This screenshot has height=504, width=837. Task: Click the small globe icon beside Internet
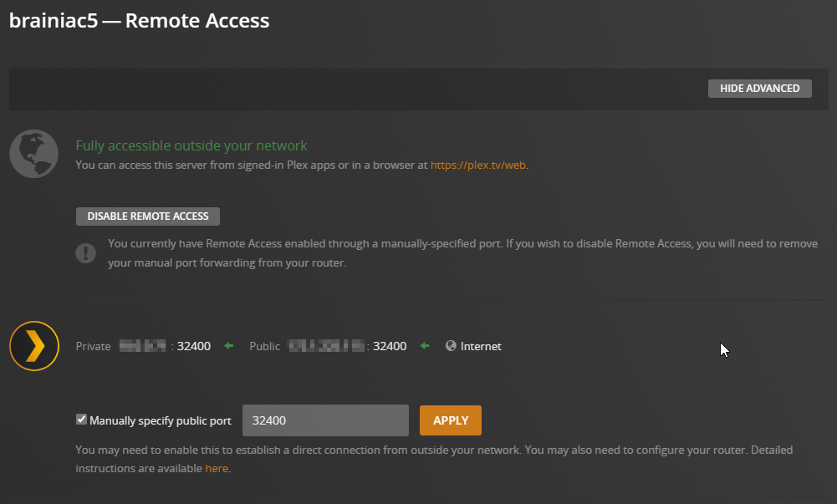[x=452, y=346]
